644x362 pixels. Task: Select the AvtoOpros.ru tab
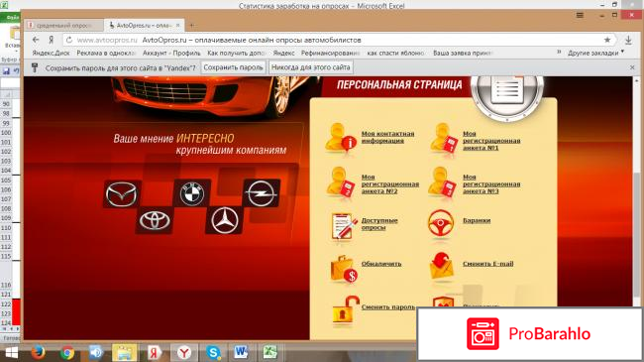(144, 25)
